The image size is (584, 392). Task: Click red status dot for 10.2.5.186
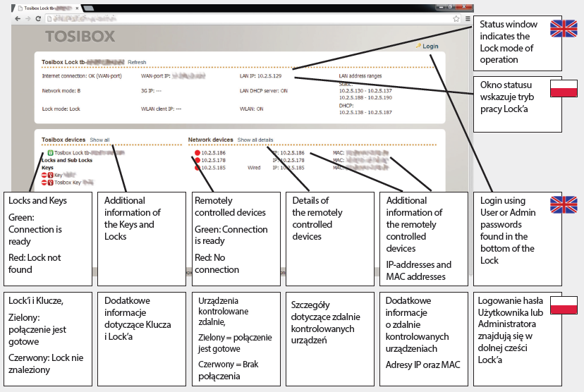point(197,152)
